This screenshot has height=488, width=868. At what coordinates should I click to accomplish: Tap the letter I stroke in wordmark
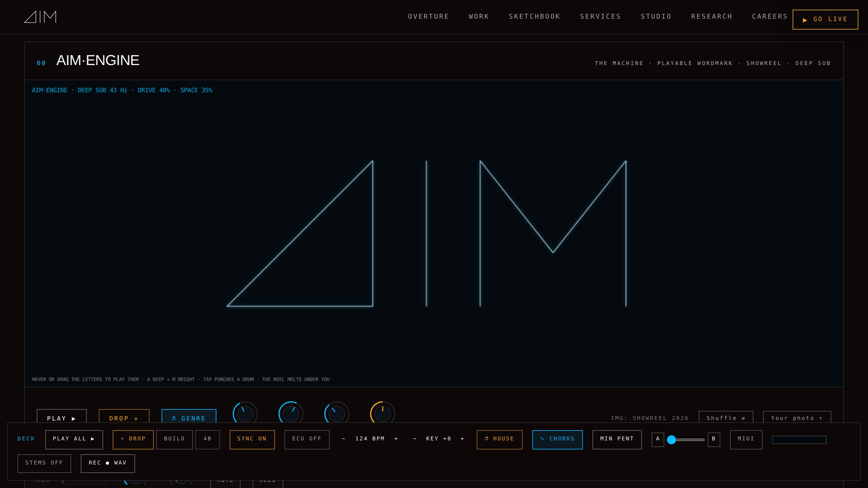(426, 233)
